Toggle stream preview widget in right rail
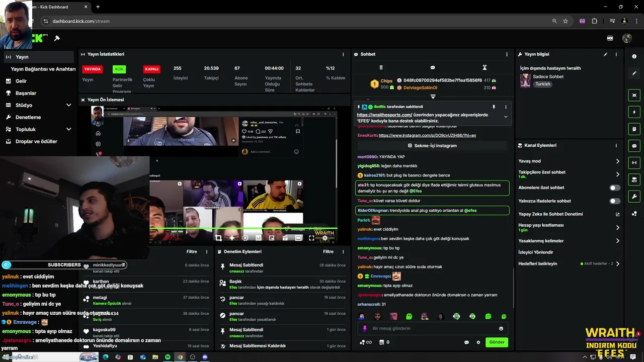 (634, 95)
